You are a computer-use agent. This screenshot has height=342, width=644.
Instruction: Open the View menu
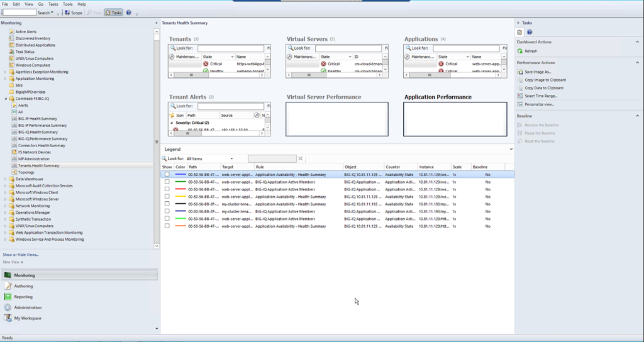[x=28, y=4]
